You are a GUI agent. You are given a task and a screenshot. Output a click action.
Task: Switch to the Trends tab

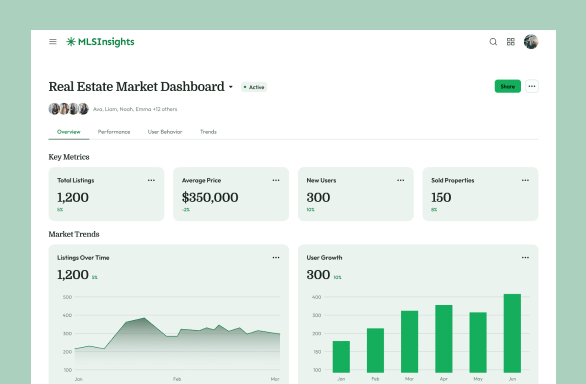point(208,132)
